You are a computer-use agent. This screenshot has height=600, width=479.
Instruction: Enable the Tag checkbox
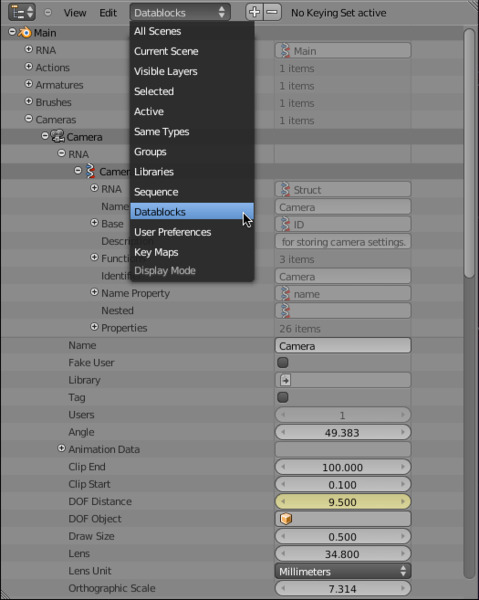coord(283,397)
